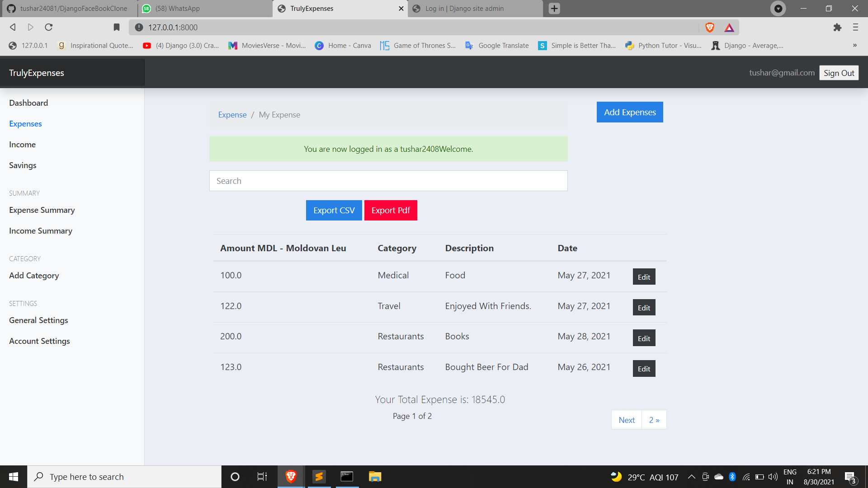Click inside the expense Search field
Image resolution: width=868 pixels, height=488 pixels.
(388, 181)
